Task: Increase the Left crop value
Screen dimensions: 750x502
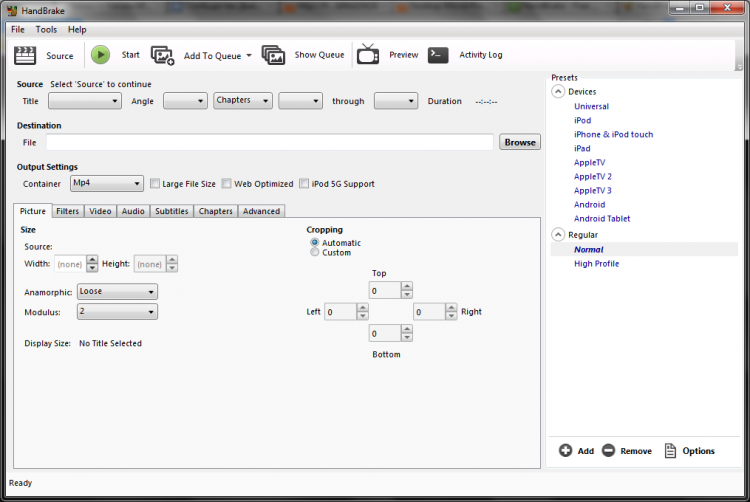Action: click(x=363, y=307)
